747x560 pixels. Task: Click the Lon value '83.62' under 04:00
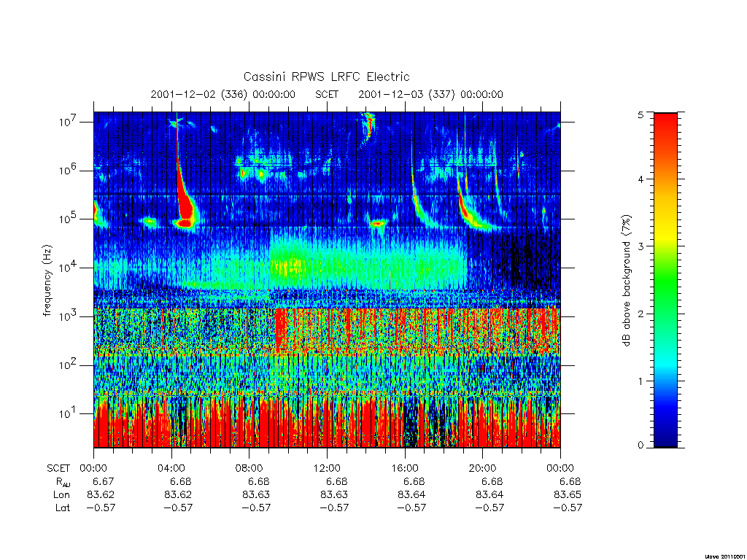point(178,495)
